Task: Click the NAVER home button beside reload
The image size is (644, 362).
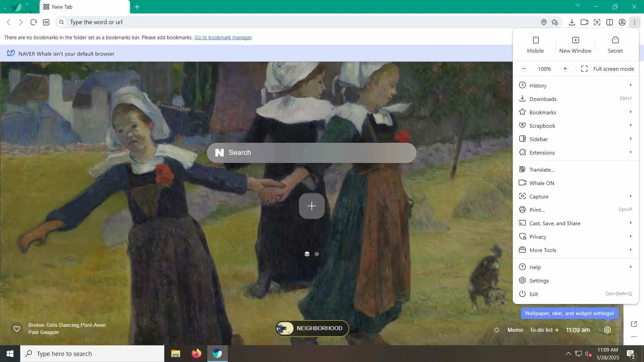Action: pos(46,22)
